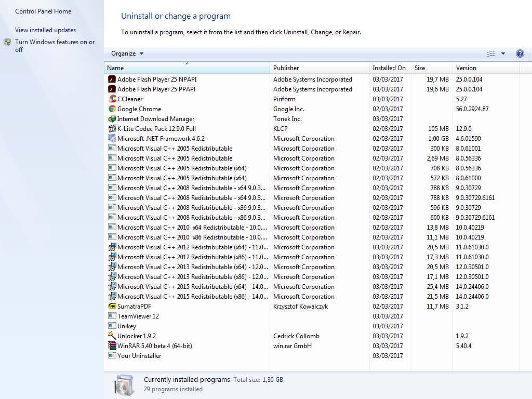Click version 4.6.01590 cell
Image resolution: width=532 pixels, height=399 pixels.
(469, 138)
